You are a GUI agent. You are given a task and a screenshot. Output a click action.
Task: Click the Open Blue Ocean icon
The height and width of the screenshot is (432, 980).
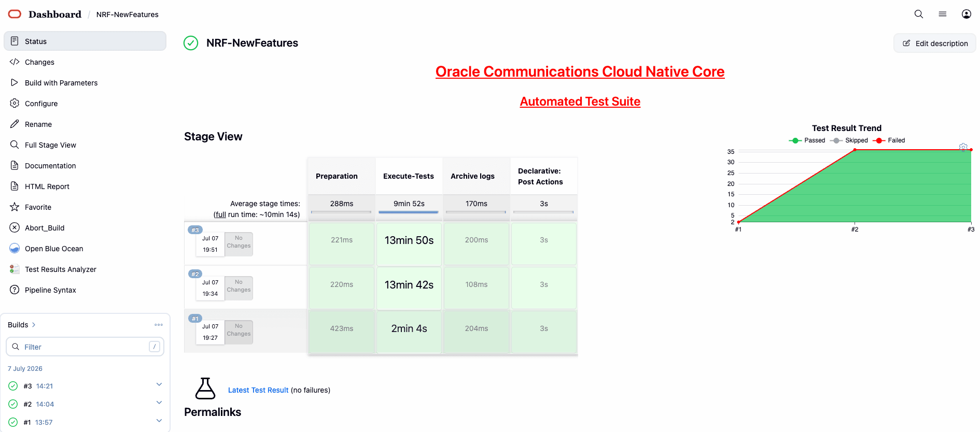pos(15,248)
